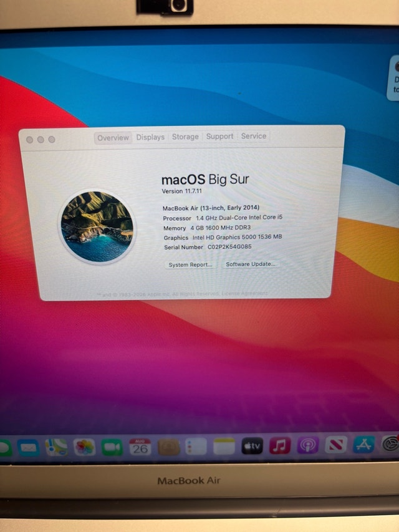Viewport: 399px width, 532px height.
Task: Switch to the Storage tab
Action: [x=185, y=137]
